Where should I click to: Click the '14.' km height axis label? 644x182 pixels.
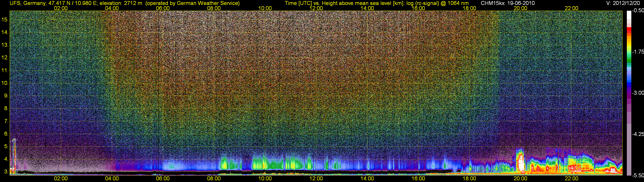[5, 32]
